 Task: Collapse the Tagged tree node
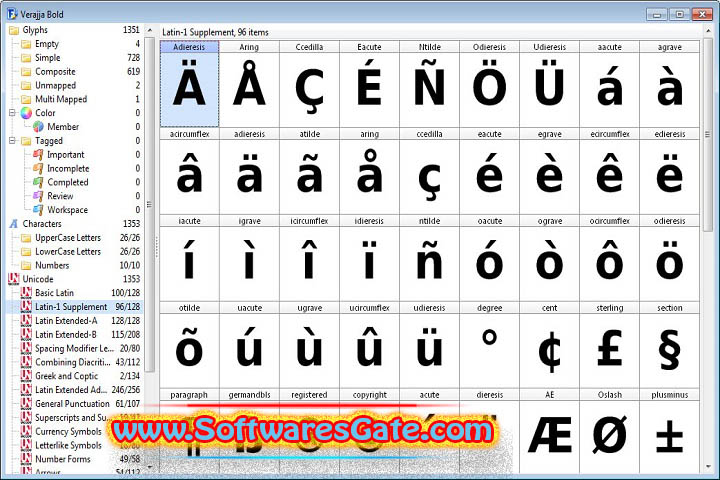pos(12,141)
